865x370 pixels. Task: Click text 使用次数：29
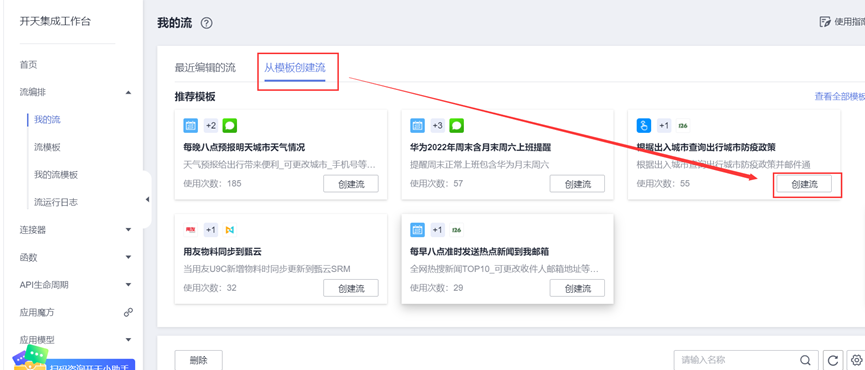click(x=437, y=287)
